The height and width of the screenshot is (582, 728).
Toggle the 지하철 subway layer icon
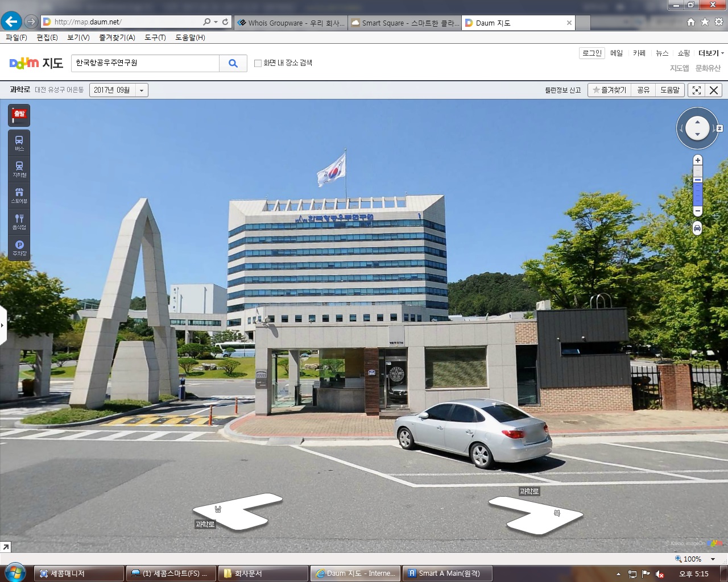(x=19, y=169)
